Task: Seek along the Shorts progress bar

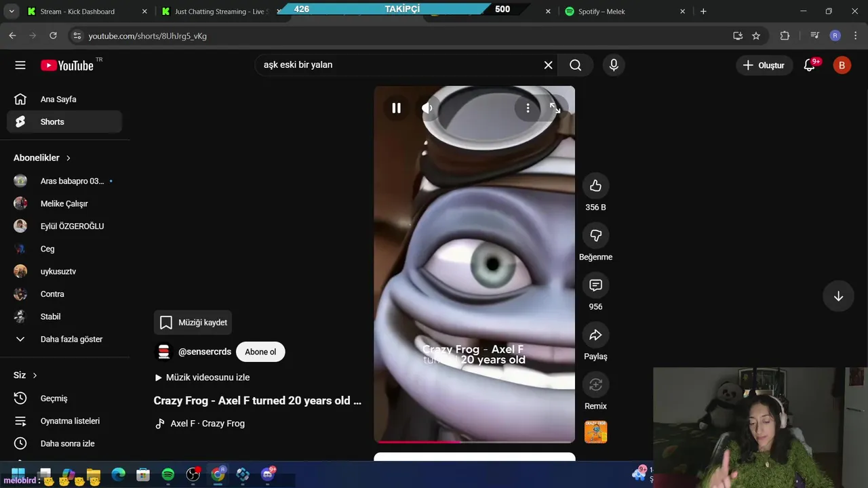Action: coord(474,441)
